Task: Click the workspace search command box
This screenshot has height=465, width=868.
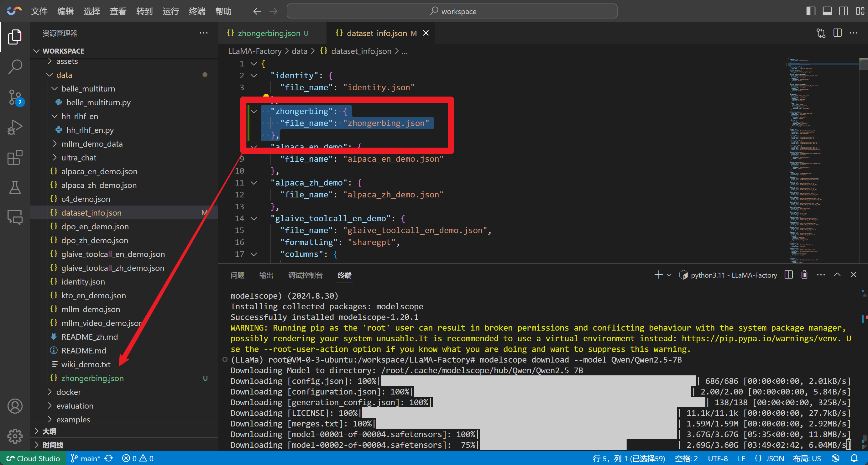Action: [452, 11]
